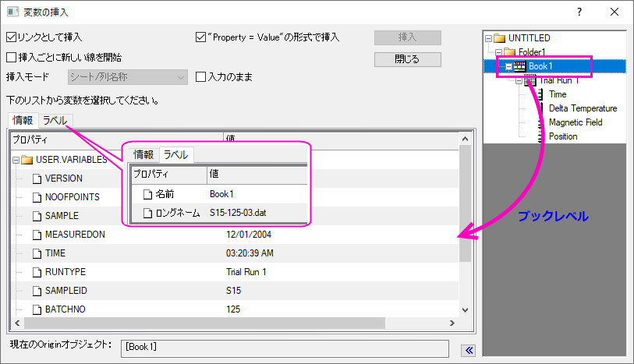Enable 入力のまま checkbox
Image resolution: width=634 pixels, height=364 pixels.
(x=200, y=76)
